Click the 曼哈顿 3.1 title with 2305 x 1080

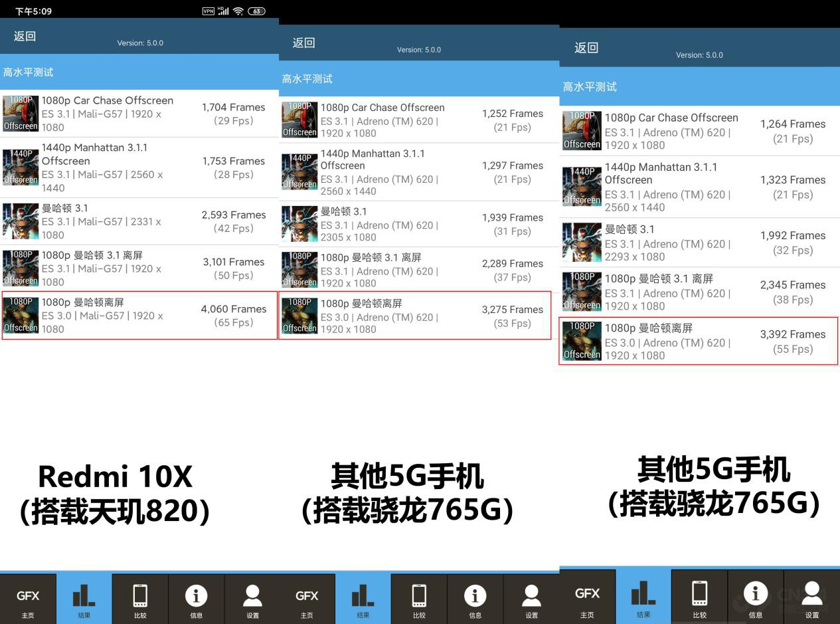pyautogui.click(x=343, y=211)
